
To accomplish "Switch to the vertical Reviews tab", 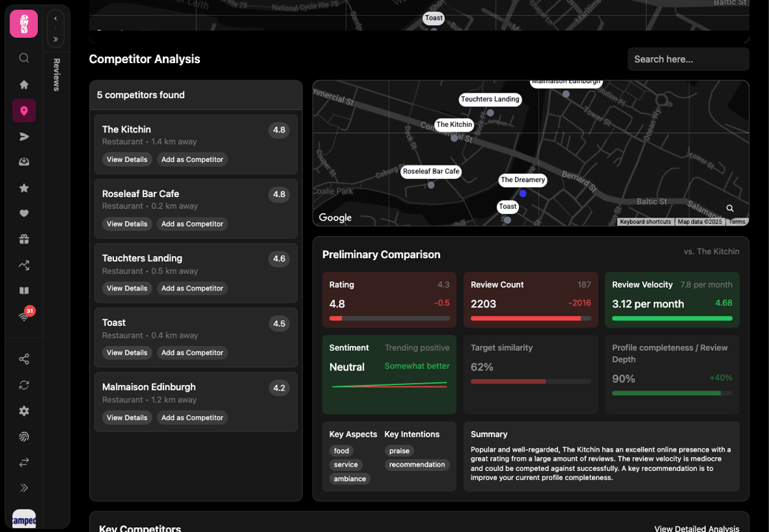I will point(56,75).
